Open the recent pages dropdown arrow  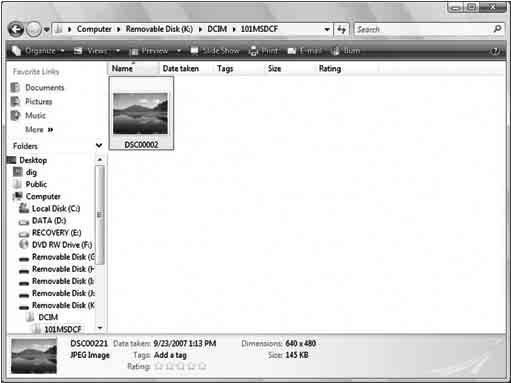click(47, 30)
